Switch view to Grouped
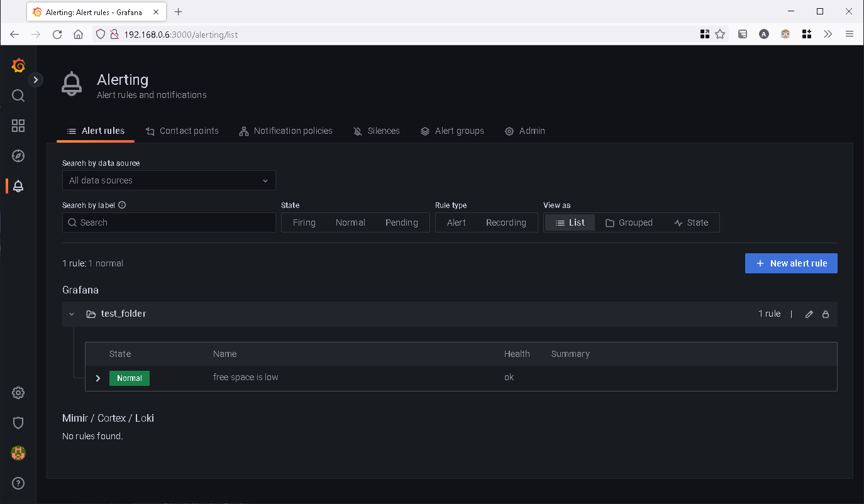The height and width of the screenshot is (504, 864). click(x=629, y=222)
